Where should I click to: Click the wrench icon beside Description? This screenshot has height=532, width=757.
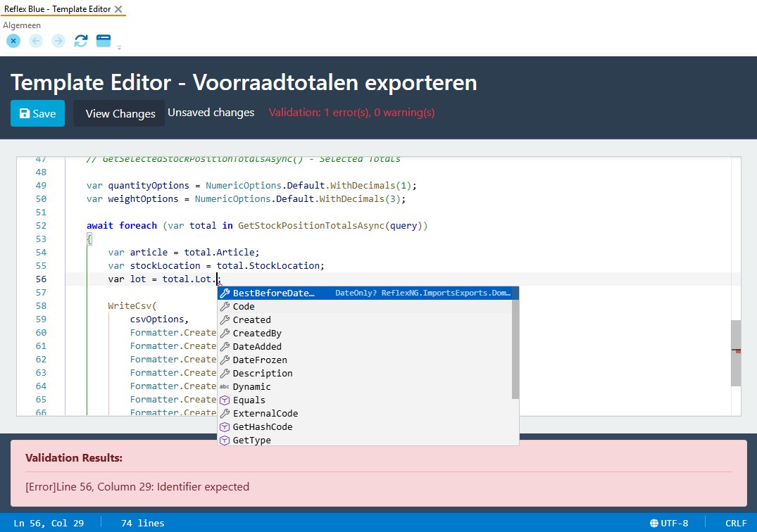pos(225,374)
